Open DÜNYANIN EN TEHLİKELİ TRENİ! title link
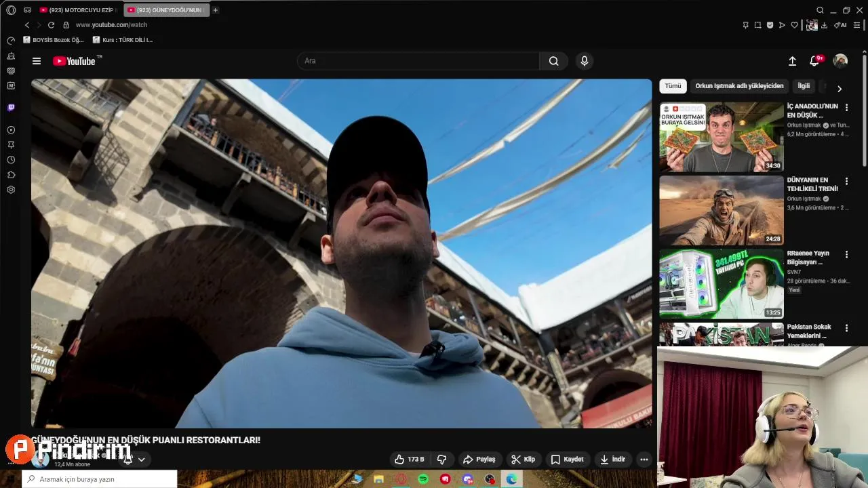Image resolution: width=868 pixels, height=488 pixels. (812, 184)
